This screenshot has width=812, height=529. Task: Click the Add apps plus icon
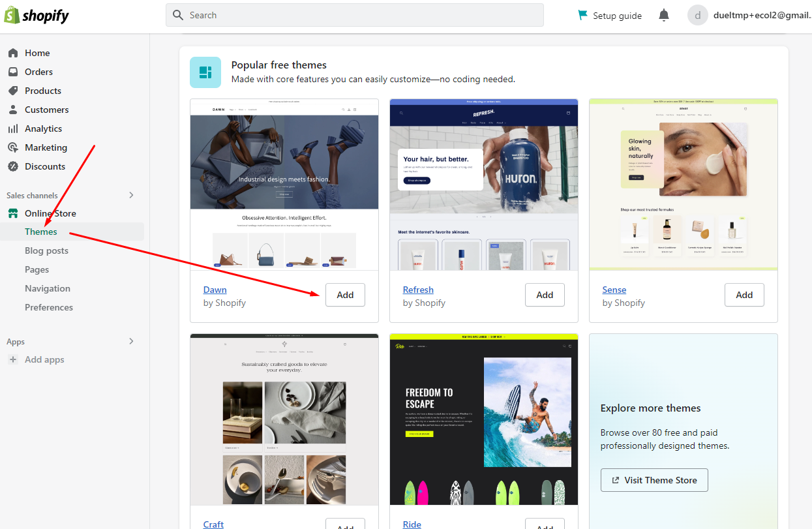tap(13, 359)
